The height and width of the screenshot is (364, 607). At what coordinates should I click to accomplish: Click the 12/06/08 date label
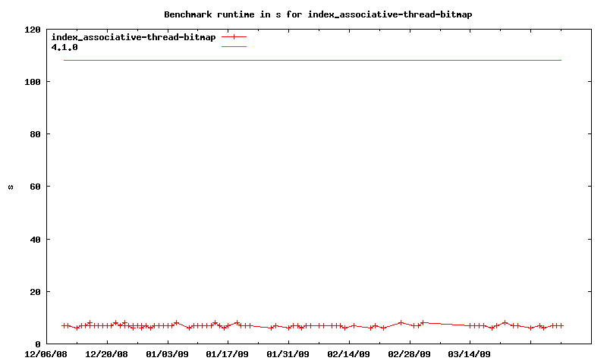[x=46, y=353]
